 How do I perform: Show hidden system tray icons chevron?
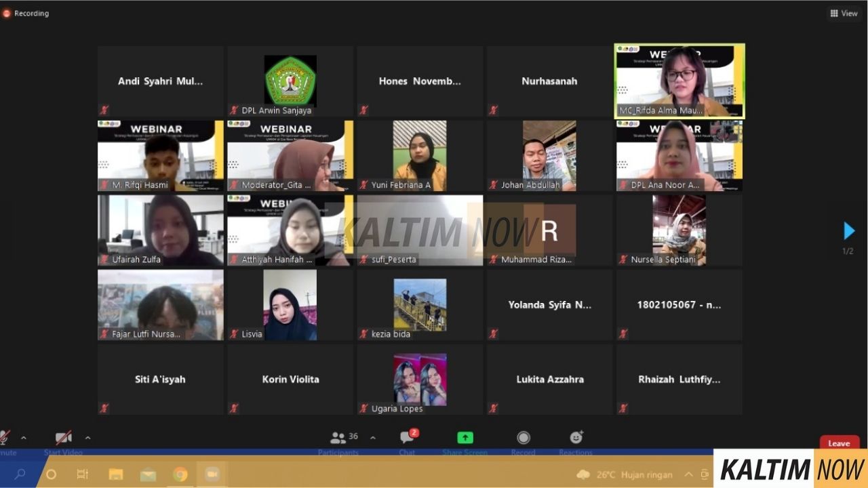point(688,474)
